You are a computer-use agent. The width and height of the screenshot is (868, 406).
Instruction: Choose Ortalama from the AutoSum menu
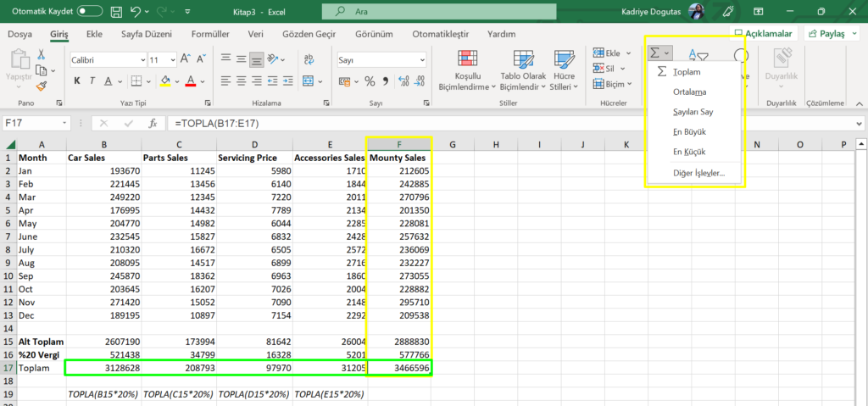(689, 92)
